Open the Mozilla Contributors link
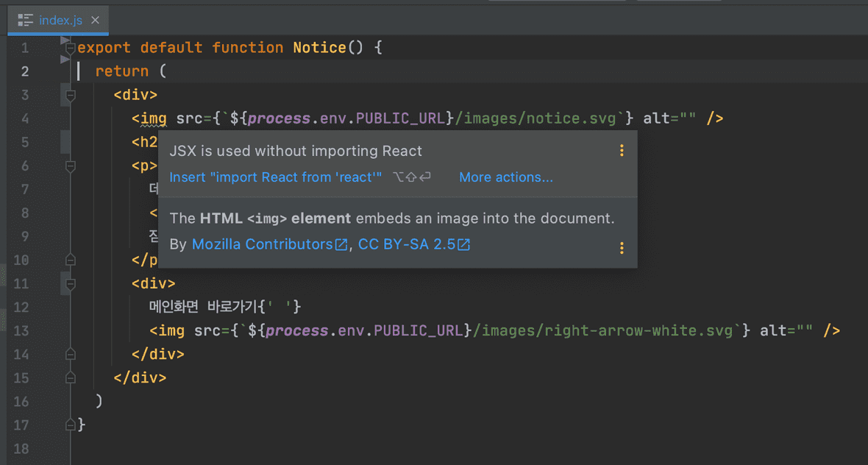Viewport: 868px width, 465px height. pos(262,244)
